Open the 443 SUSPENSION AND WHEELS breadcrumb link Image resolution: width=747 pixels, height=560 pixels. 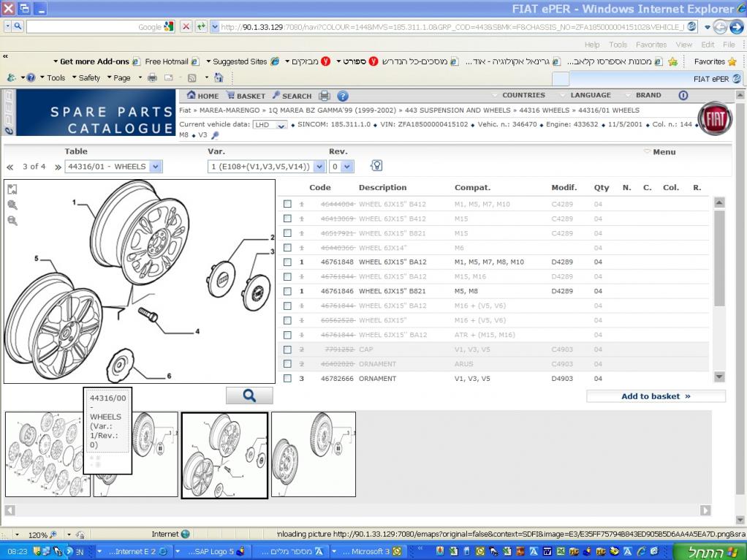(x=458, y=110)
